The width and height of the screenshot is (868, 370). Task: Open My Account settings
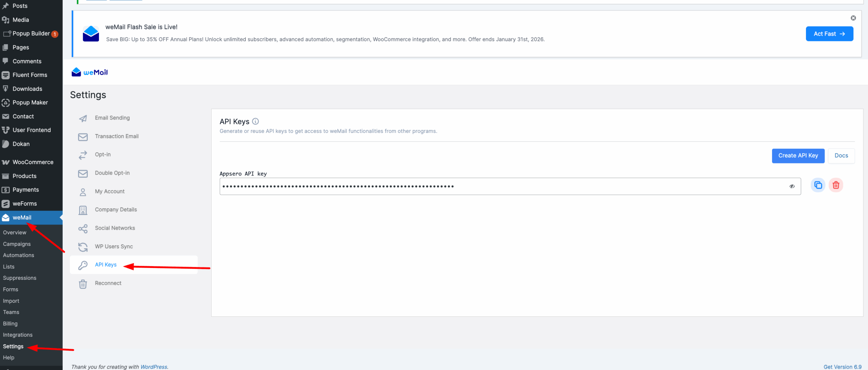(x=110, y=191)
